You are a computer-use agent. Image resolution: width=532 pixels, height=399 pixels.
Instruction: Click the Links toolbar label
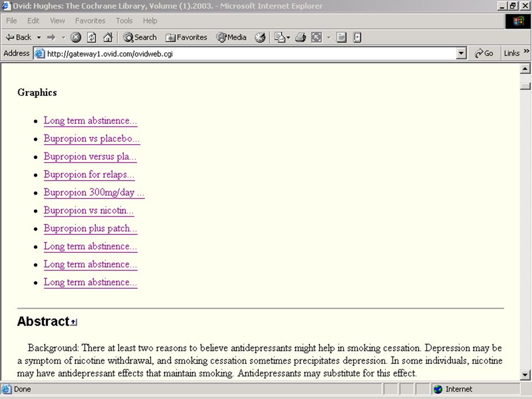point(511,53)
